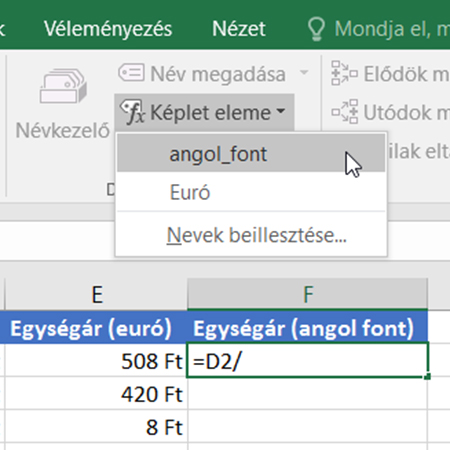The height and width of the screenshot is (450, 450).
Task: Expand the Név megadása dropdown arrow
Action: (304, 72)
